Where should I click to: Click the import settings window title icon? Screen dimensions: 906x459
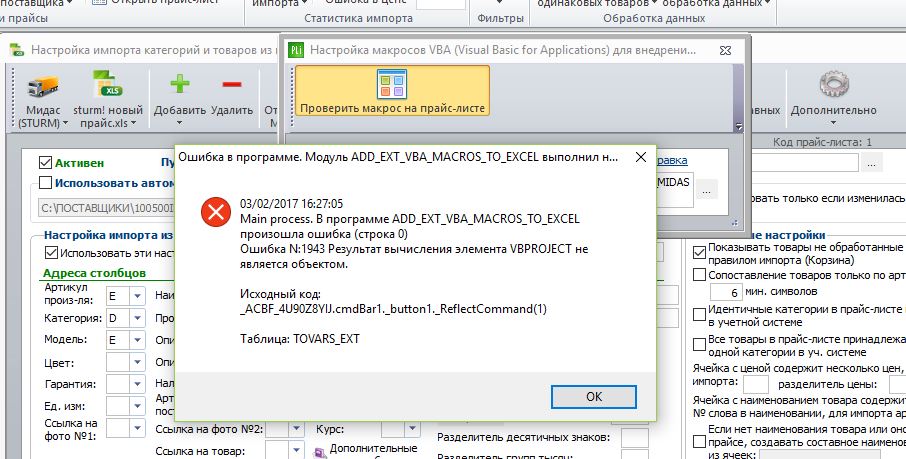tap(17, 50)
